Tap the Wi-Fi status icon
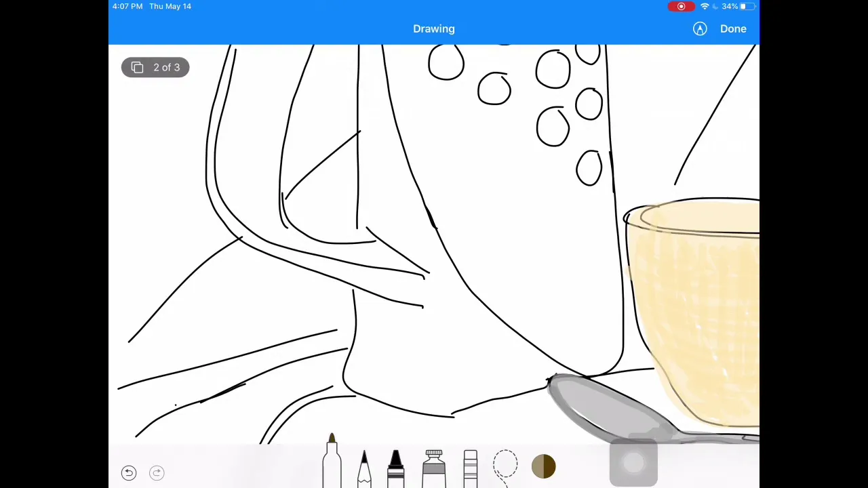The height and width of the screenshot is (488, 868). point(705,6)
